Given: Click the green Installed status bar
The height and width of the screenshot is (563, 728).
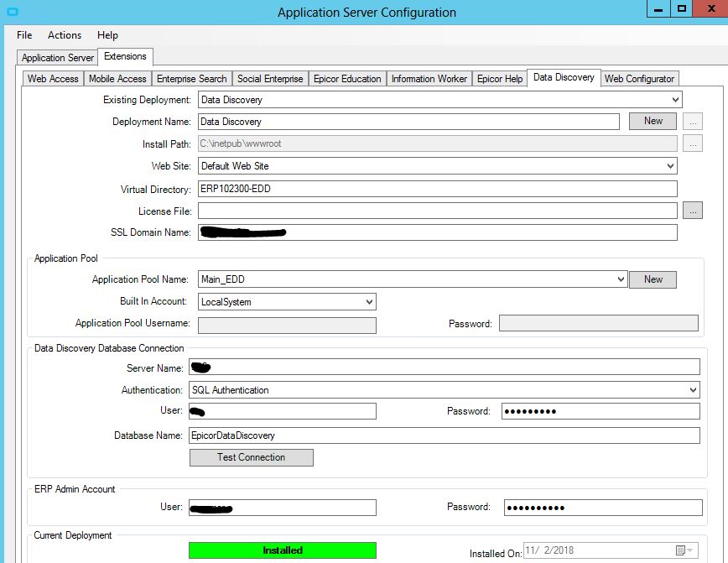Looking at the screenshot, I should pyautogui.click(x=283, y=550).
